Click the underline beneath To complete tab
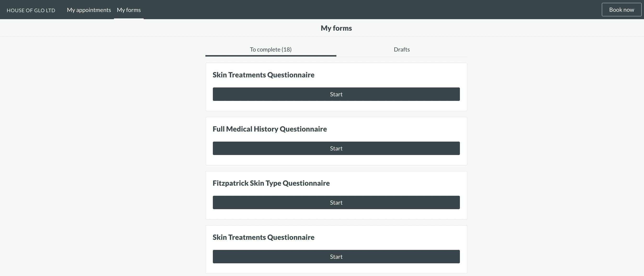Screen dimensions: 644x276 [271, 56]
